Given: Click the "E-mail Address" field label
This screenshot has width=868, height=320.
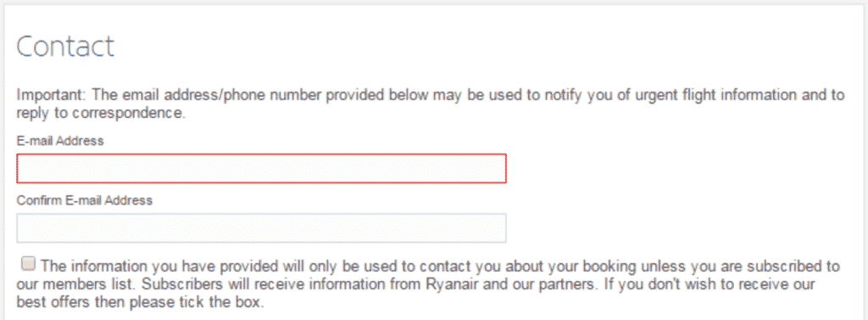Looking at the screenshot, I should tap(60, 141).
